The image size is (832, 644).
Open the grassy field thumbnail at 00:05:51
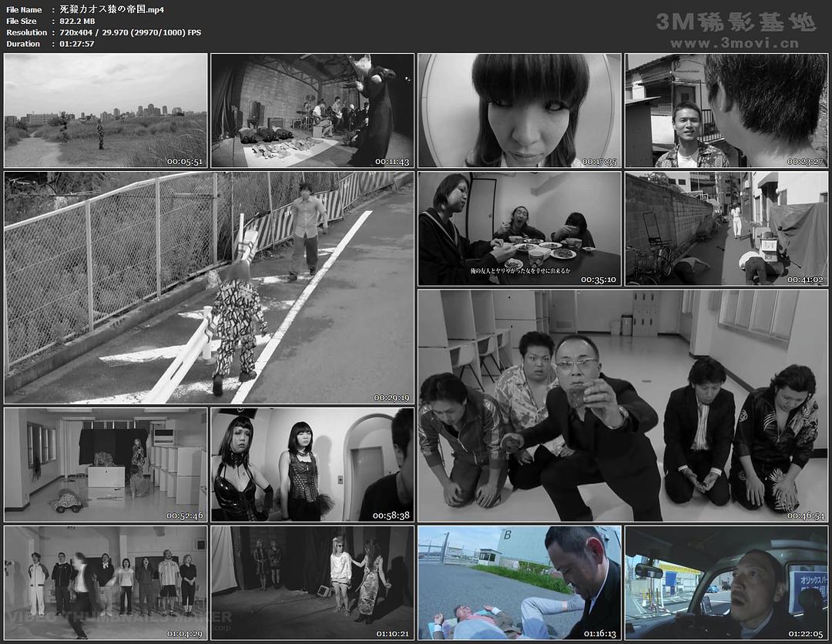pos(106,110)
